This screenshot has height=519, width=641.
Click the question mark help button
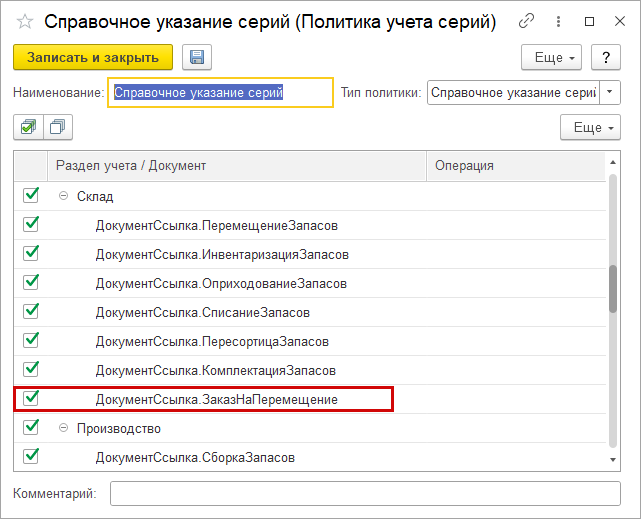tap(604, 58)
